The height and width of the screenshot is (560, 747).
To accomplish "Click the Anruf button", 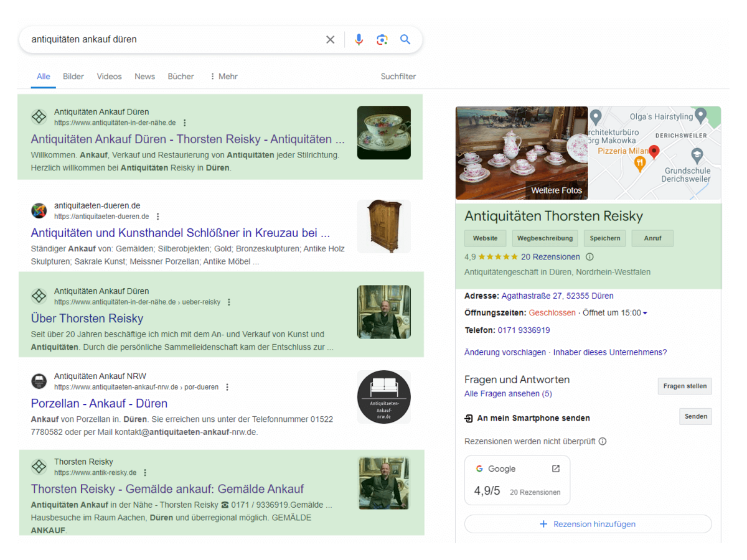I will pyautogui.click(x=652, y=238).
